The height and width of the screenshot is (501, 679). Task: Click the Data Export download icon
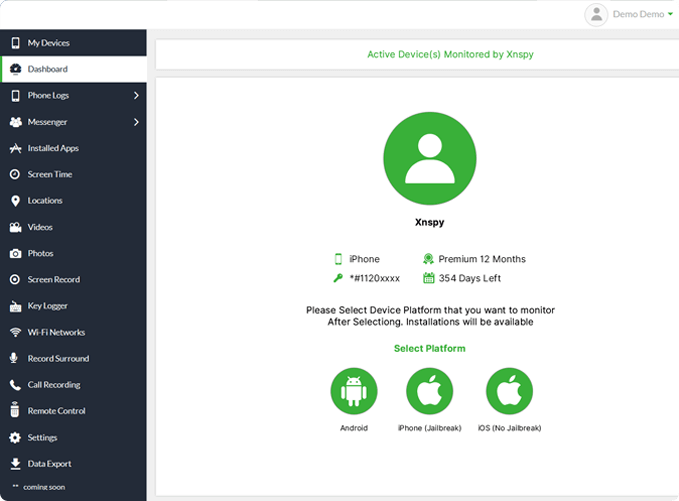pyautogui.click(x=16, y=464)
